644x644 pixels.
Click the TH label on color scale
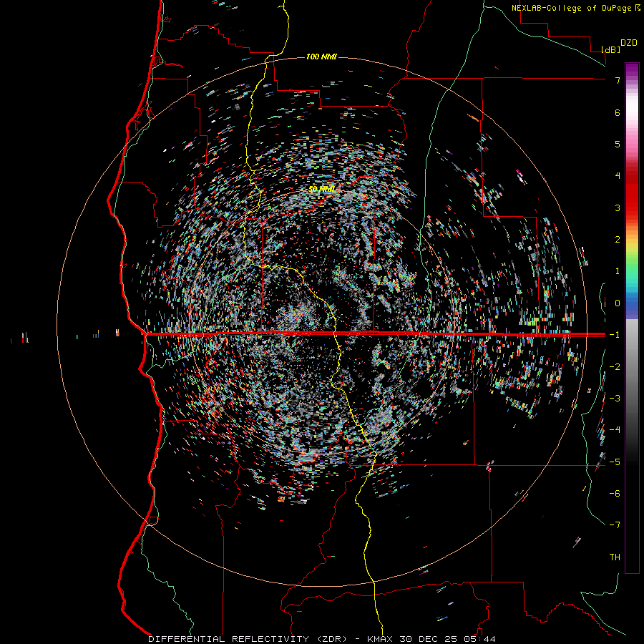(x=615, y=557)
